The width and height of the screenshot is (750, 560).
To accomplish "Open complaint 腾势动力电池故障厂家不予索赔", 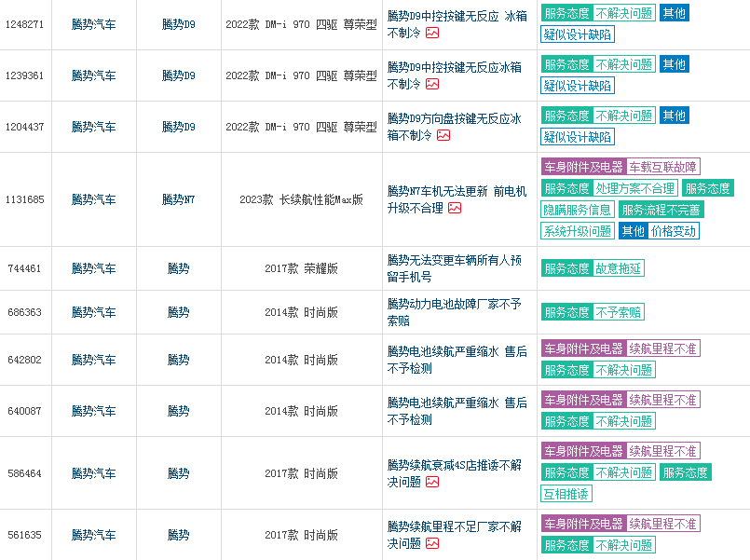I will click(455, 312).
